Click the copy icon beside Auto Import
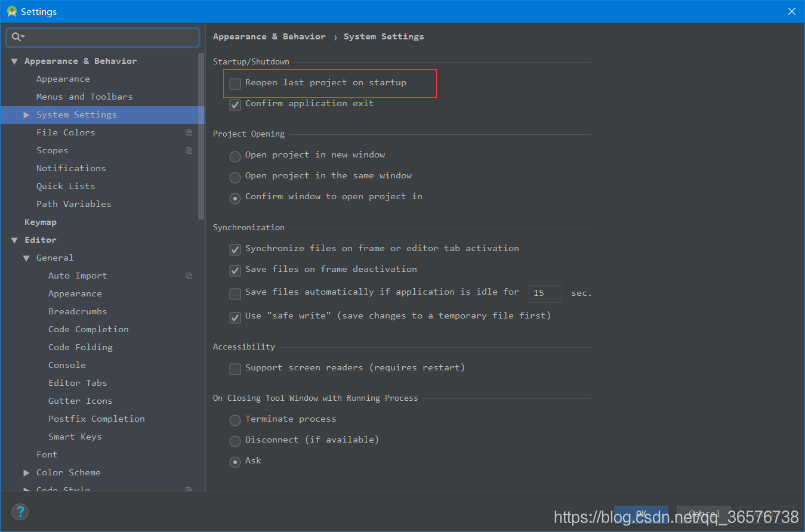The height and width of the screenshot is (532, 805). coord(189,276)
